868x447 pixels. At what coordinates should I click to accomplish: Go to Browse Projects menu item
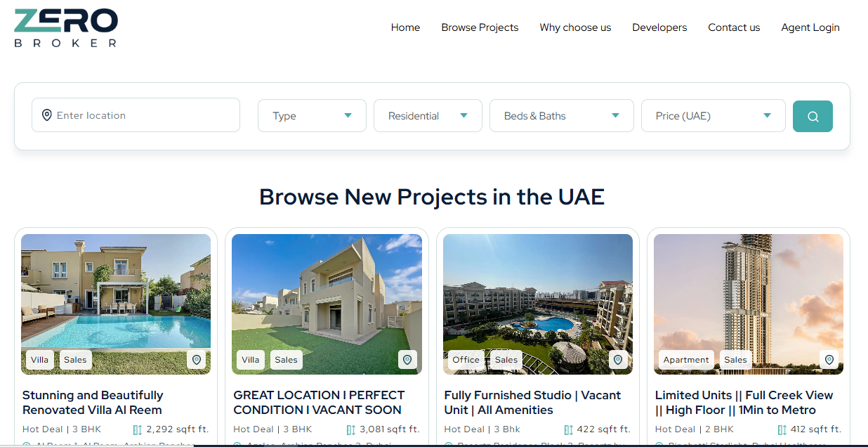point(480,27)
